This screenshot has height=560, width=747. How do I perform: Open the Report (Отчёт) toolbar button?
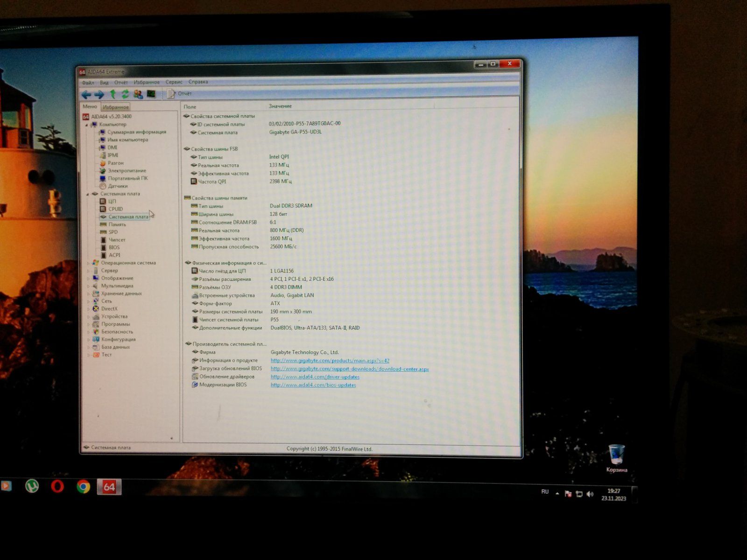179,94
